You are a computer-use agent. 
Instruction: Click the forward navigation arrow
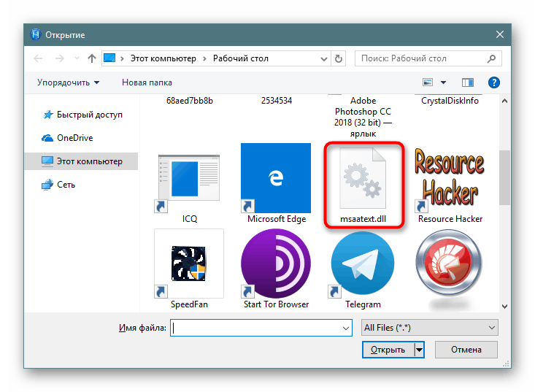[59, 58]
